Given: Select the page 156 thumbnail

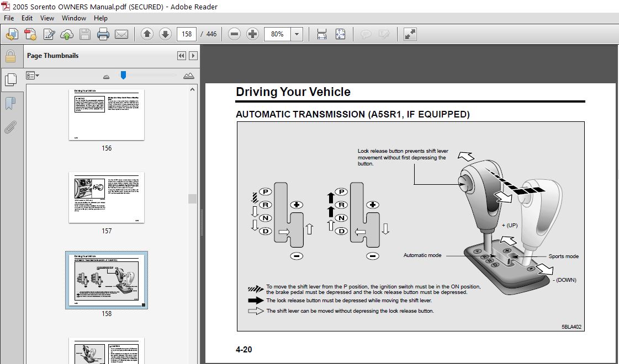Looking at the screenshot, I should [x=107, y=115].
